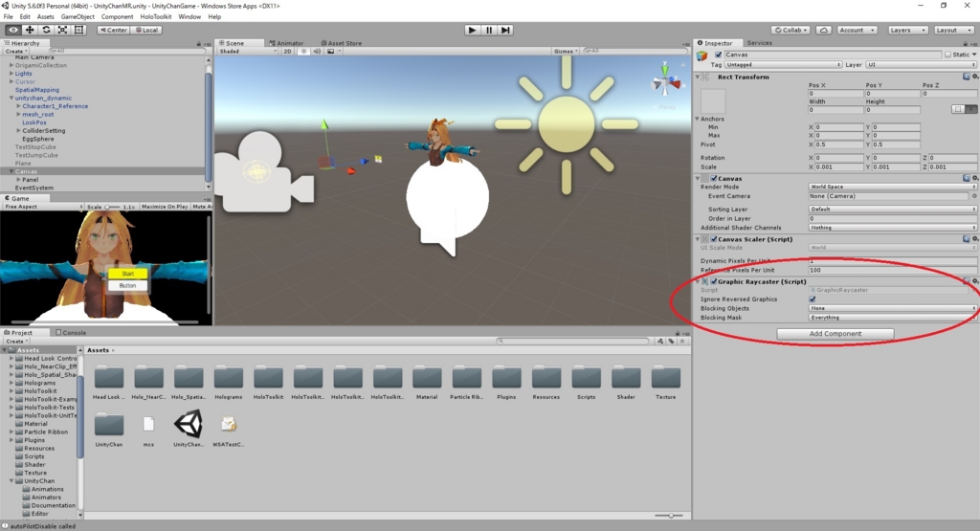The width and height of the screenshot is (980, 531).
Task: Toggle scene audio speaker icon
Action: (317, 52)
